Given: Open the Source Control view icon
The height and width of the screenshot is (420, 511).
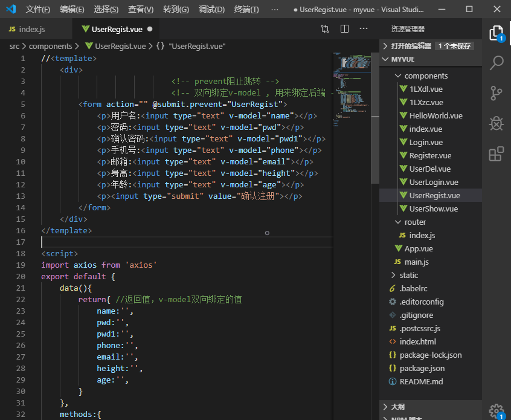Looking at the screenshot, I should (x=496, y=92).
